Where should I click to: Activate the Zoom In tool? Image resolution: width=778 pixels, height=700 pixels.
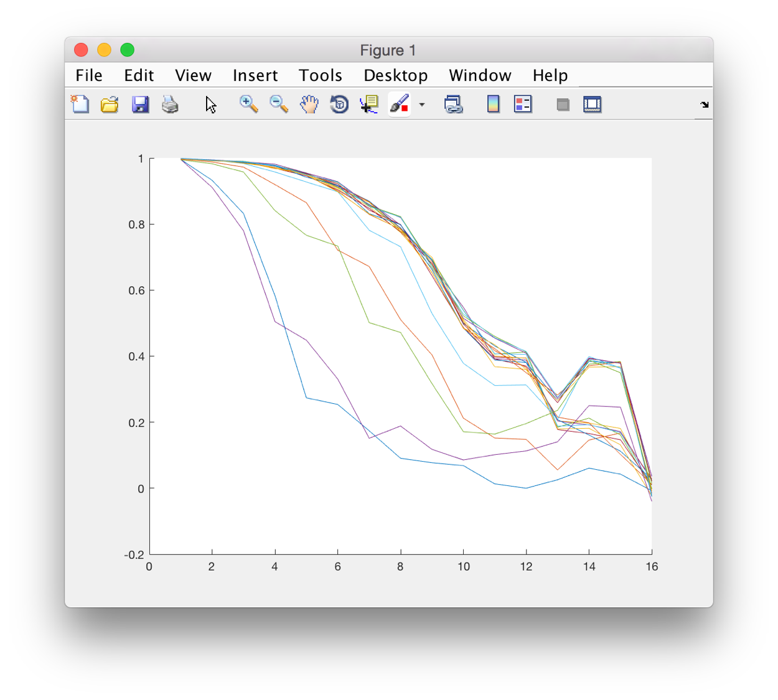point(249,104)
